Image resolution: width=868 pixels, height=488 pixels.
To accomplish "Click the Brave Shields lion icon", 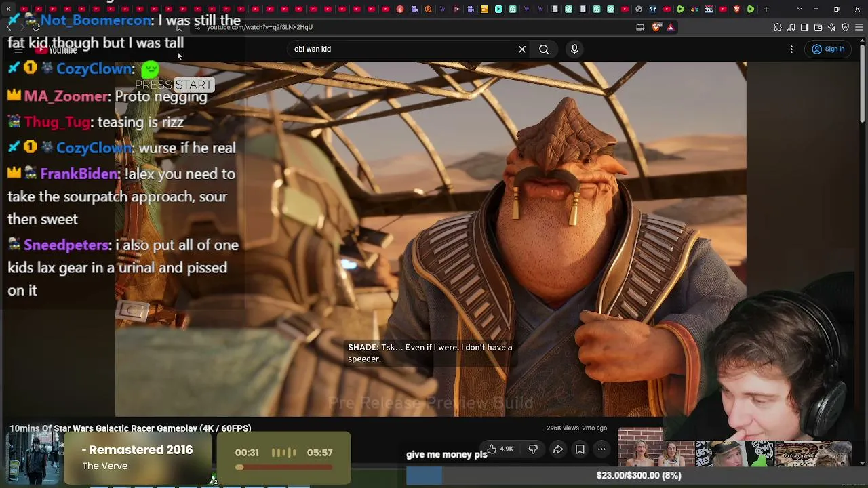I will (656, 27).
